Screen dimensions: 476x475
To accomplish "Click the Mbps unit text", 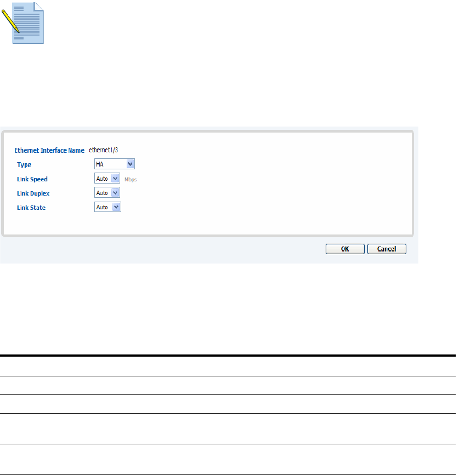I will click(x=131, y=180).
